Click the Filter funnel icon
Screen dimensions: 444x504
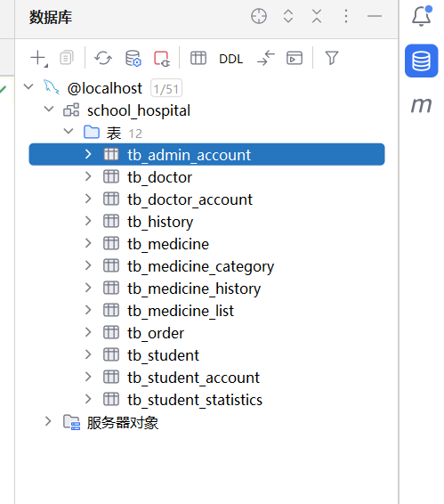click(x=332, y=58)
